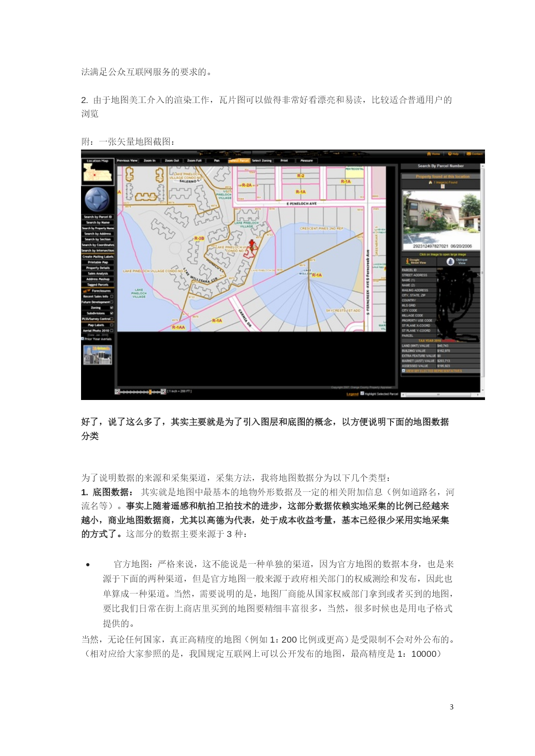The width and height of the screenshot is (535, 756).
Task: Click the Legend link
Action: point(353,394)
